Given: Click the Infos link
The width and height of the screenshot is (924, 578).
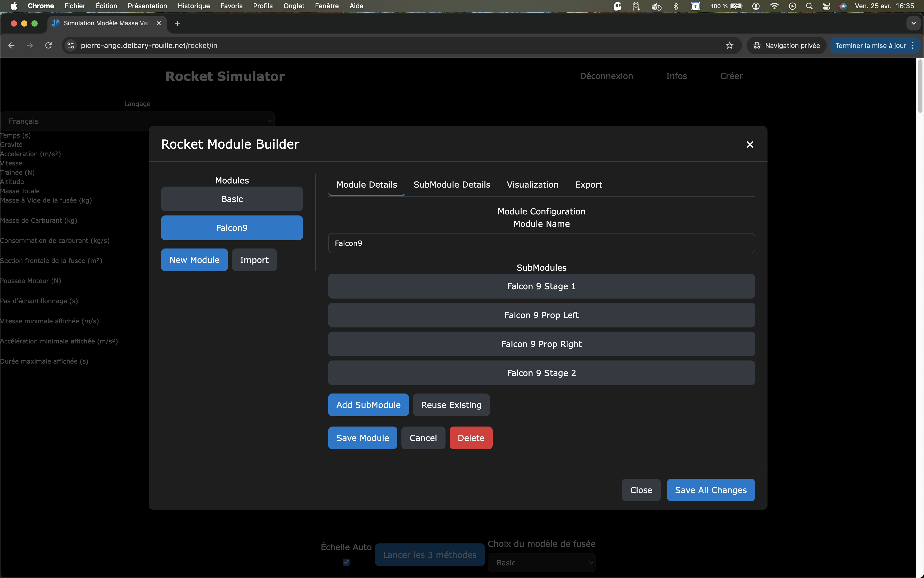Looking at the screenshot, I should point(676,76).
